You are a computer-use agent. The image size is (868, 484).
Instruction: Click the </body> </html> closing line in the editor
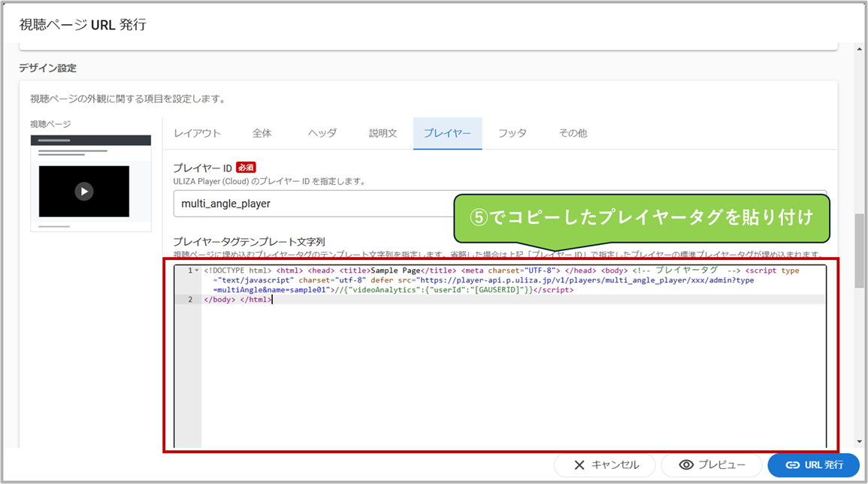(237, 300)
